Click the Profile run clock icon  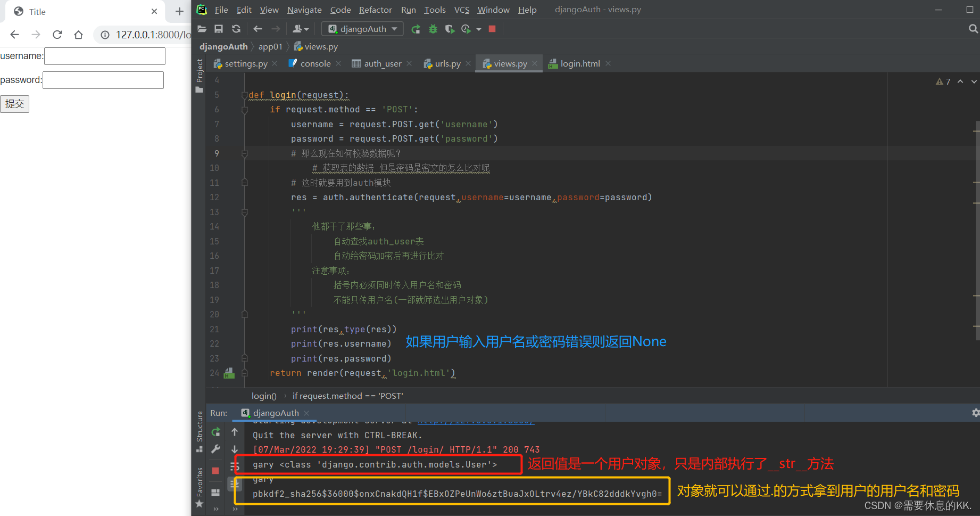pyautogui.click(x=466, y=29)
